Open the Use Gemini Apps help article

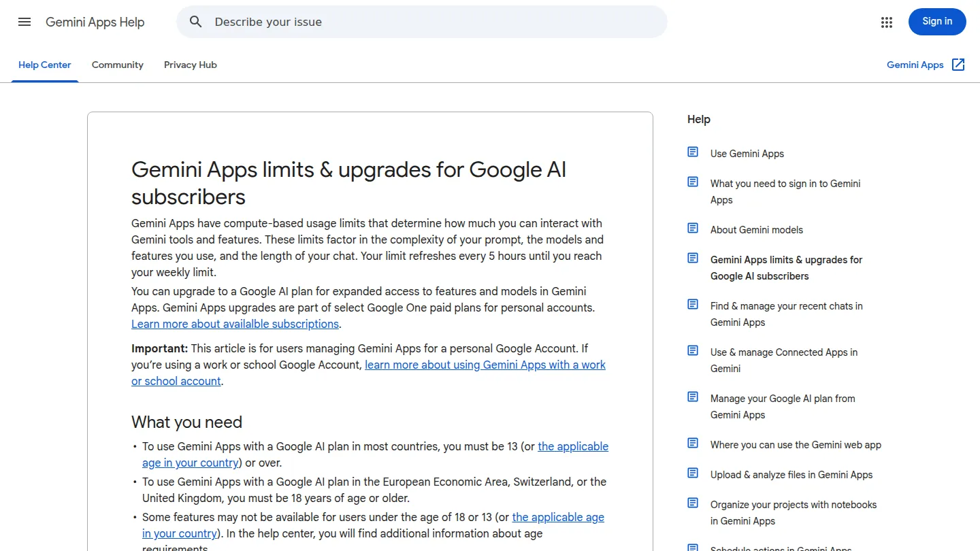747,154
